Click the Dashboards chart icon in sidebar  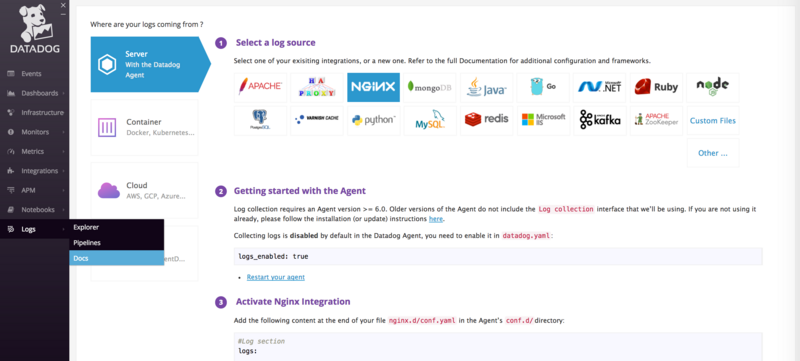click(x=11, y=93)
